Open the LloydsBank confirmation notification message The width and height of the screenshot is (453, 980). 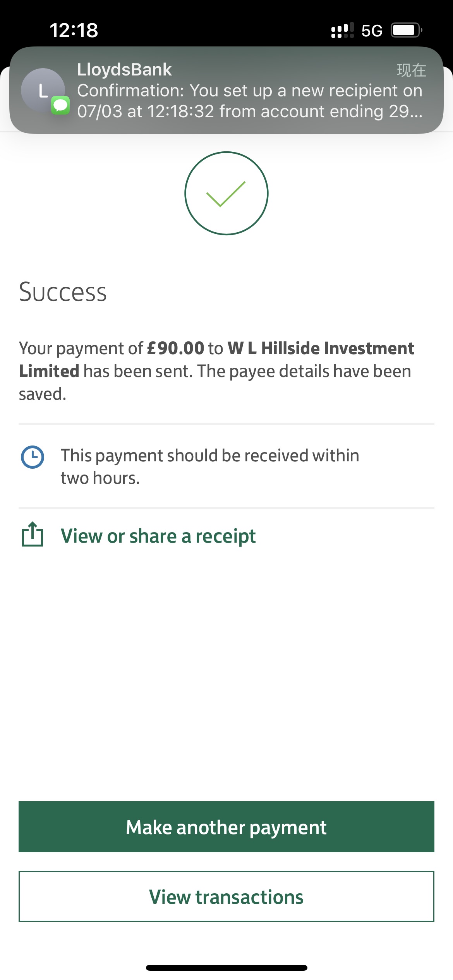tap(249, 101)
